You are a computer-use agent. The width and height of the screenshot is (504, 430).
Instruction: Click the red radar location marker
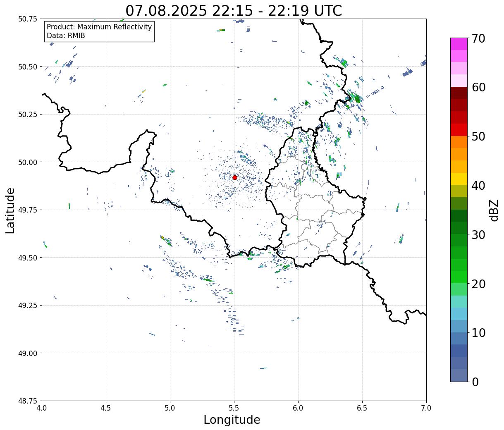[x=235, y=177]
